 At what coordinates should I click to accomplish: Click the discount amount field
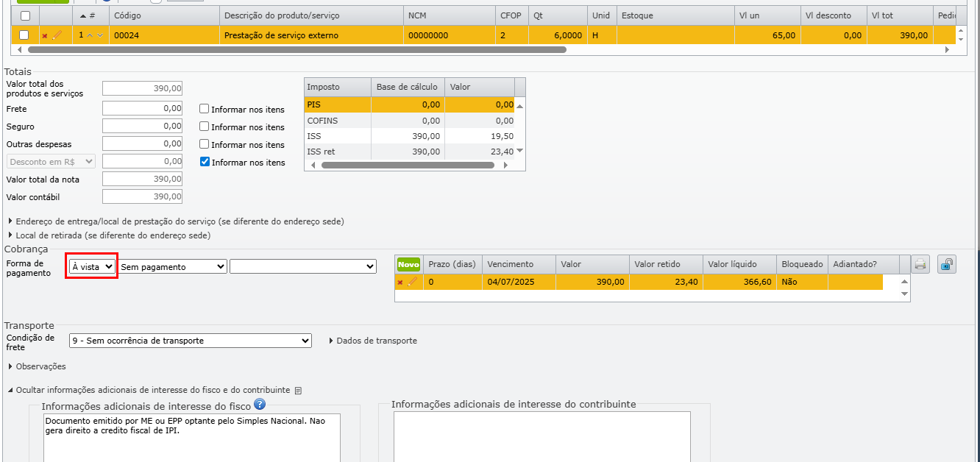coord(142,161)
